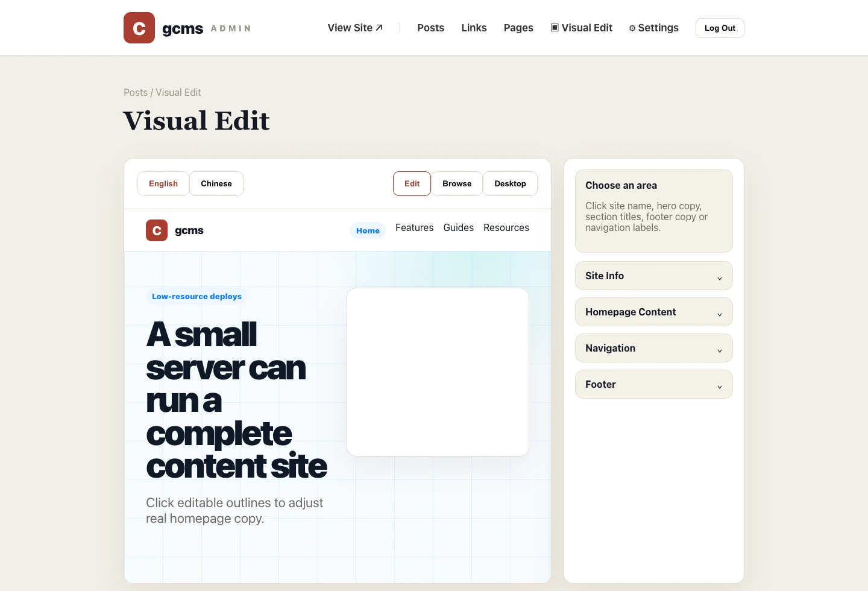This screenshot has width=868, height=591.
Task: Click the blank white hero card
Action: pos(438,372)
